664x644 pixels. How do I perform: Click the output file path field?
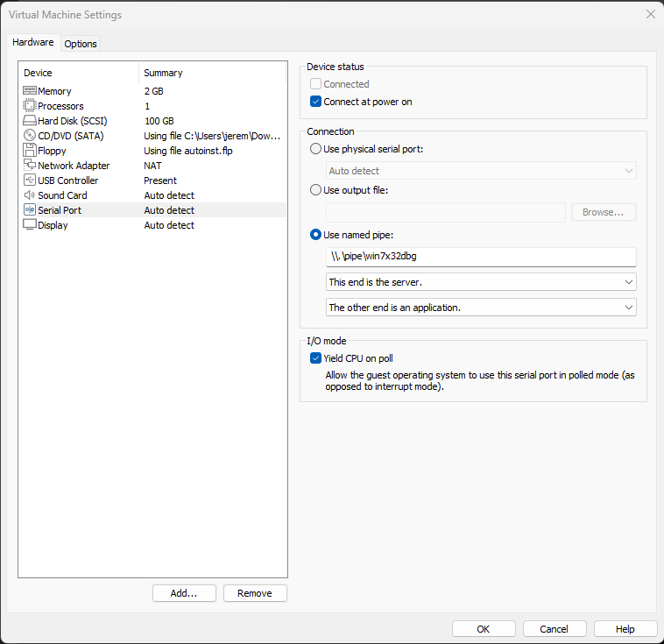tap(446, 212)
